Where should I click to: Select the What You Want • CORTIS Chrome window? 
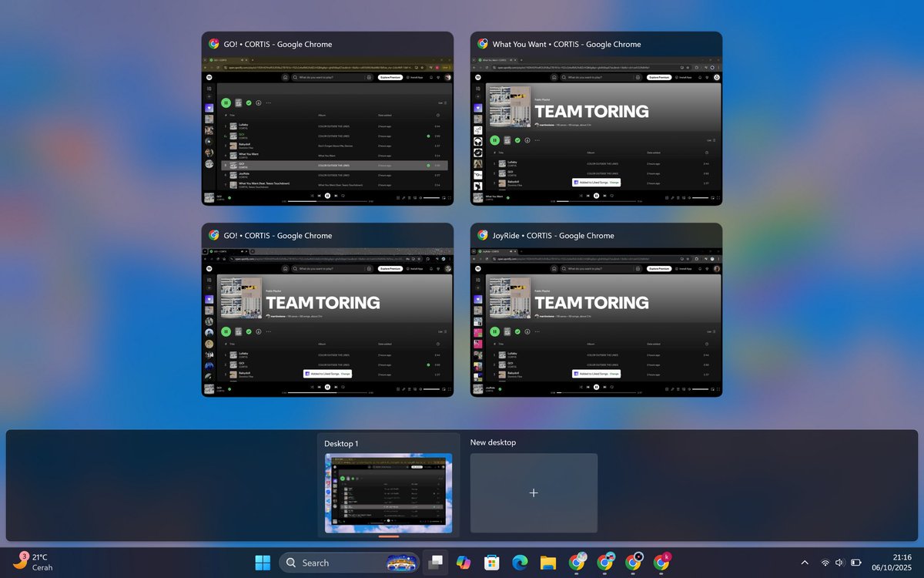(x=597, y=119)
